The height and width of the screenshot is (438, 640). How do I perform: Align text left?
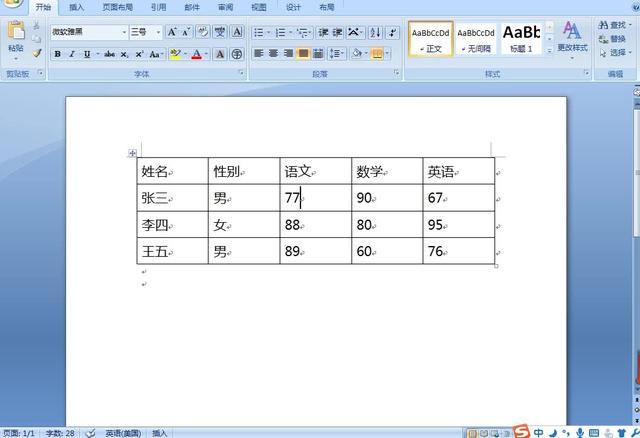tap(258, 53)
